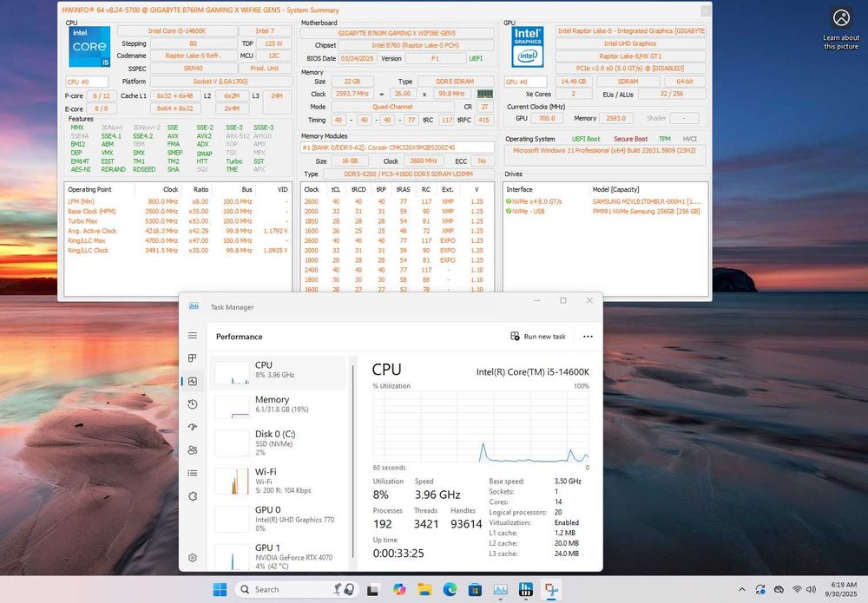Open Task Manager Settings gear
This screenshot has width=868, height=603.
[193, 558]
